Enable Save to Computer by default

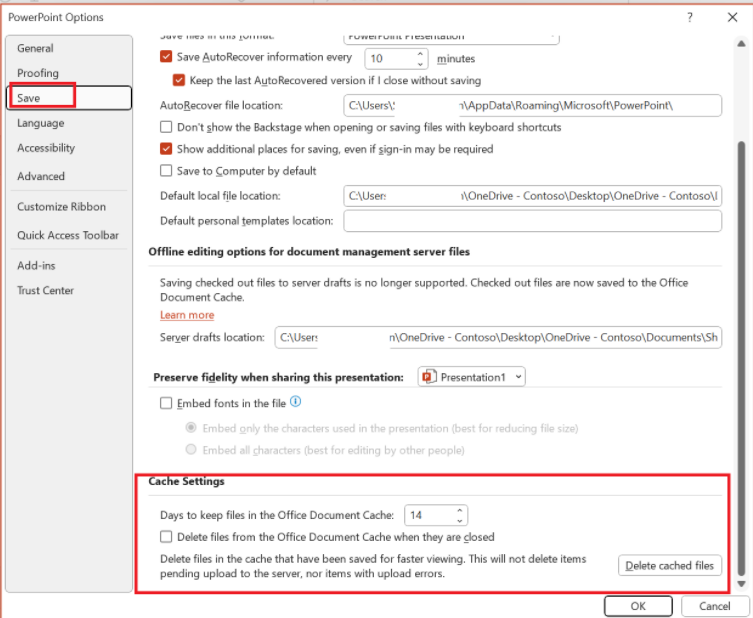166,170
